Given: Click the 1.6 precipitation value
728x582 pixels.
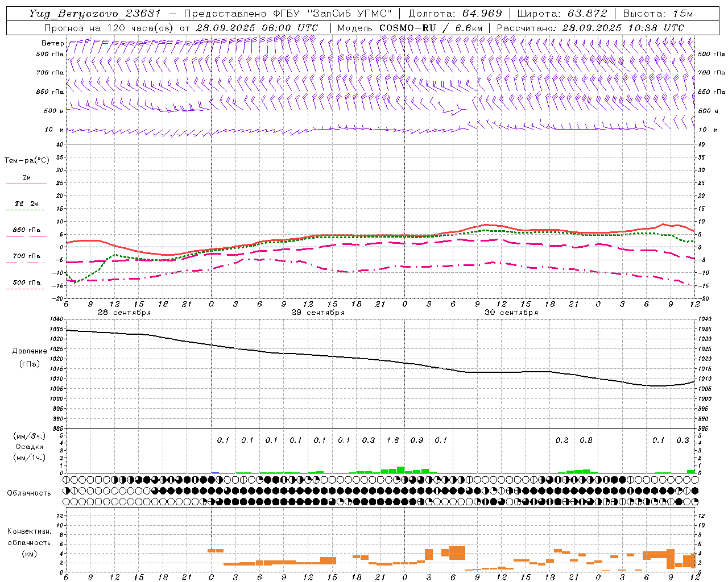Looking at the screenshot, I should [392, 440].
